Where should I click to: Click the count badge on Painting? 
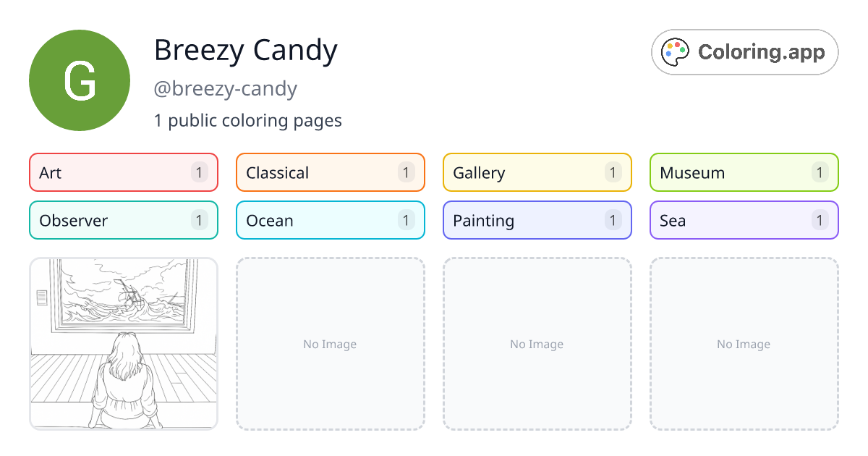click(613, 220)
